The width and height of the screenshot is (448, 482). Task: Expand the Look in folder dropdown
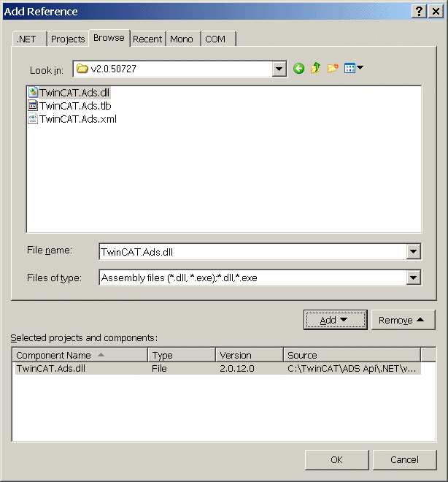click(x=279, y=69)
